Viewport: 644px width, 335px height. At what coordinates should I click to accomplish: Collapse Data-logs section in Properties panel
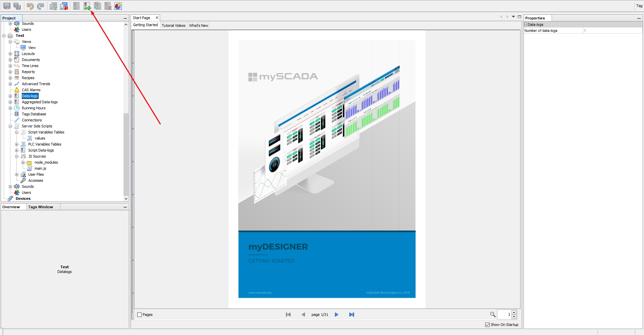(x=526, y=24)
